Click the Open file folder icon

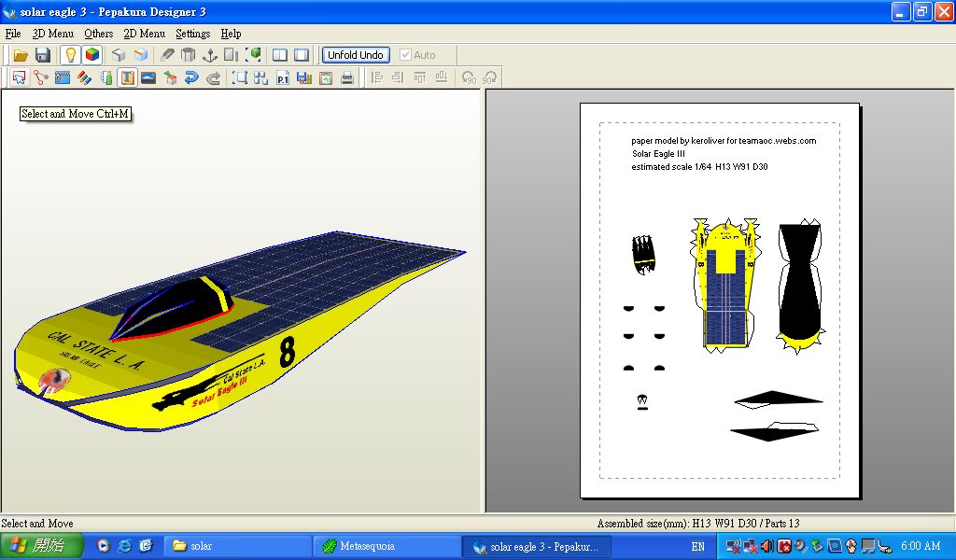tap(21, 55)
